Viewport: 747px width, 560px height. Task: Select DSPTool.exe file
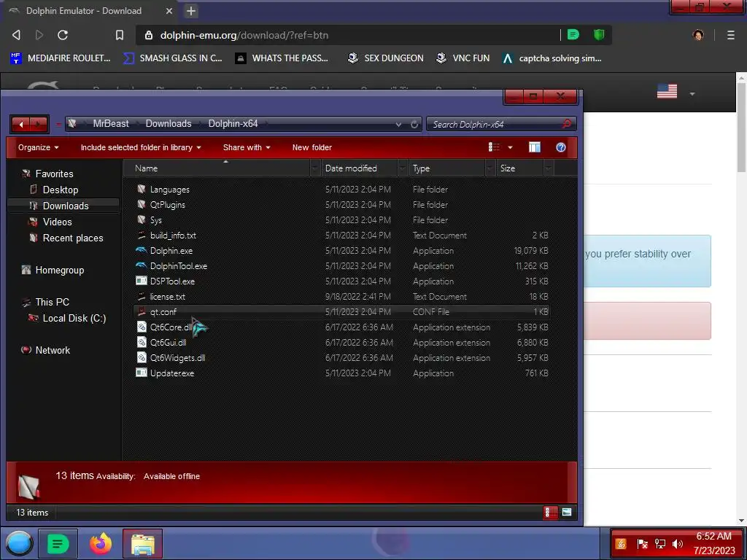(172, 281)
